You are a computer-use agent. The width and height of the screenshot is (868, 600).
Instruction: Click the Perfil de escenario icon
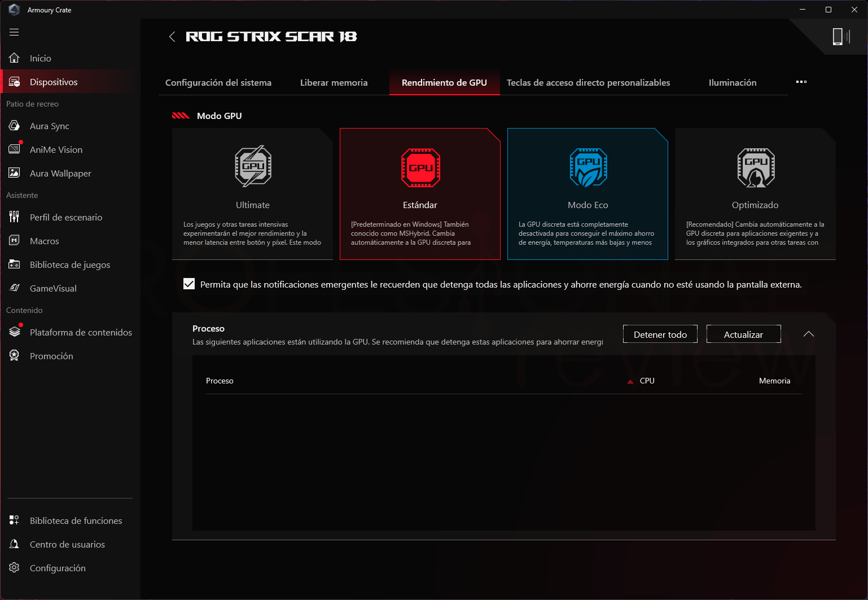point(15,217)
